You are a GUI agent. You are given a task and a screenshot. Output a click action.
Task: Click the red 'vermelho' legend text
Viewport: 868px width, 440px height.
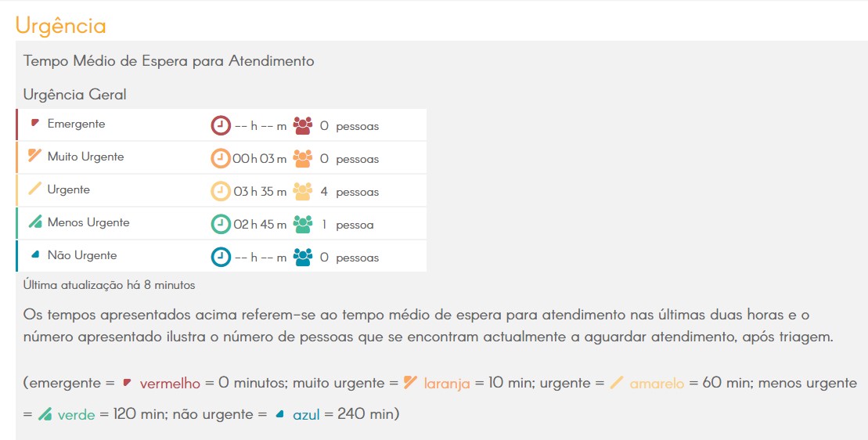[170, 383]
